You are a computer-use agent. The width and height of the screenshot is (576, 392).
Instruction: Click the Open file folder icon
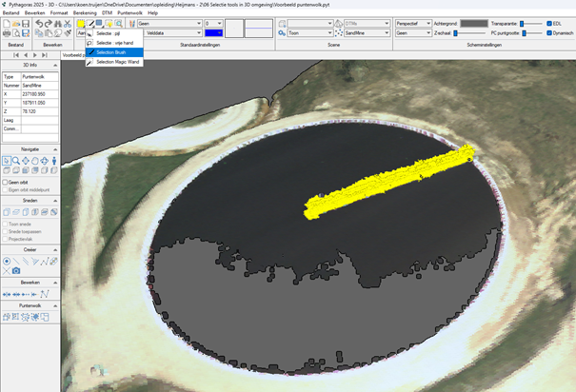pos(18,23)
